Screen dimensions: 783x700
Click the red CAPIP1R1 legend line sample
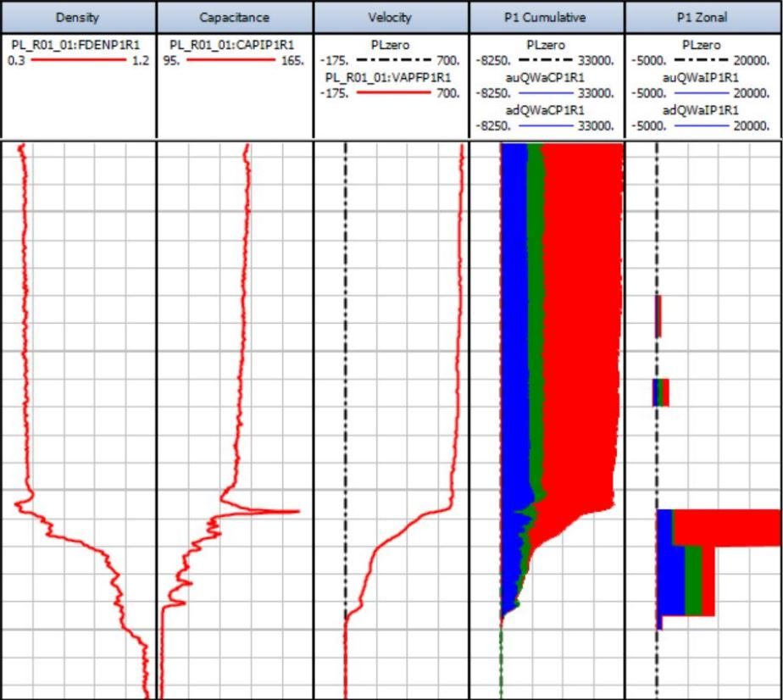click(230, 60)
